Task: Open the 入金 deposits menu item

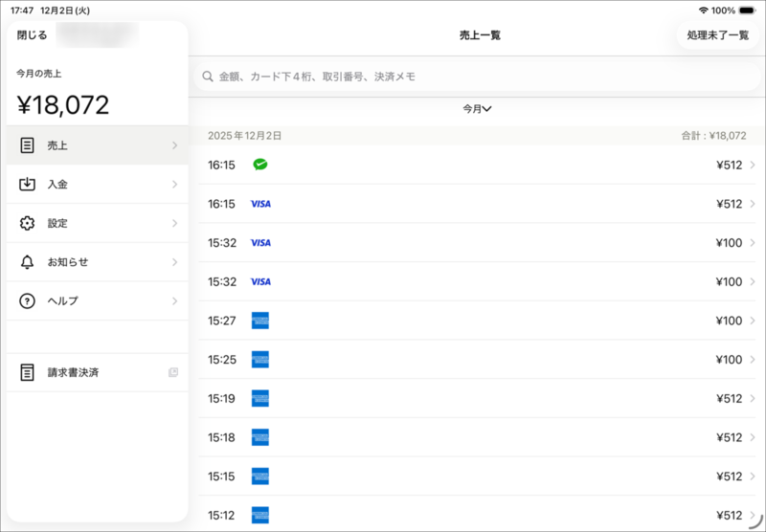Action: [x=98, y=184]
